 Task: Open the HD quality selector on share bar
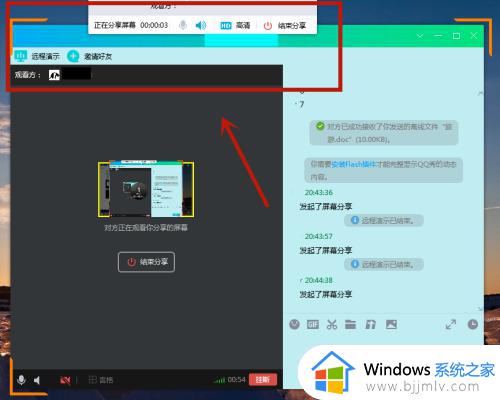point(235,25)
